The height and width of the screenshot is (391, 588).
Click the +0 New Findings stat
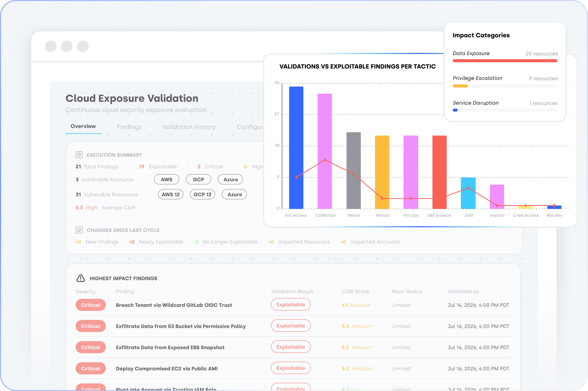pyautogui.click(x=97, y=242)
